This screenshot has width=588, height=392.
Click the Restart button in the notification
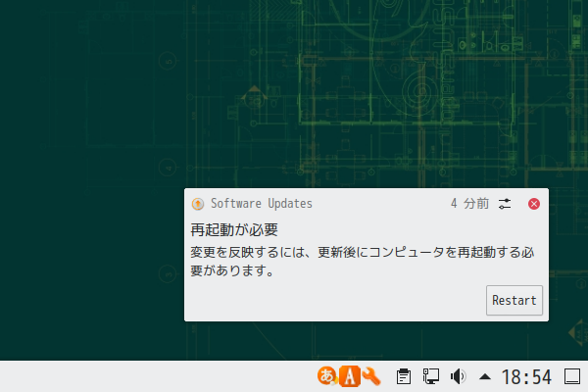click(x=514, y=300)
